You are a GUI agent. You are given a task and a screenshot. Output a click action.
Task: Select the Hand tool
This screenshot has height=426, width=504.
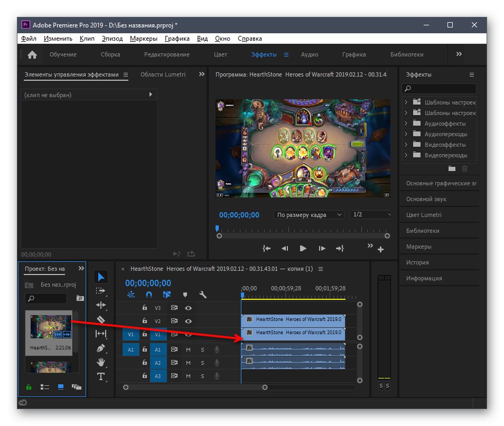pos(101,362)
